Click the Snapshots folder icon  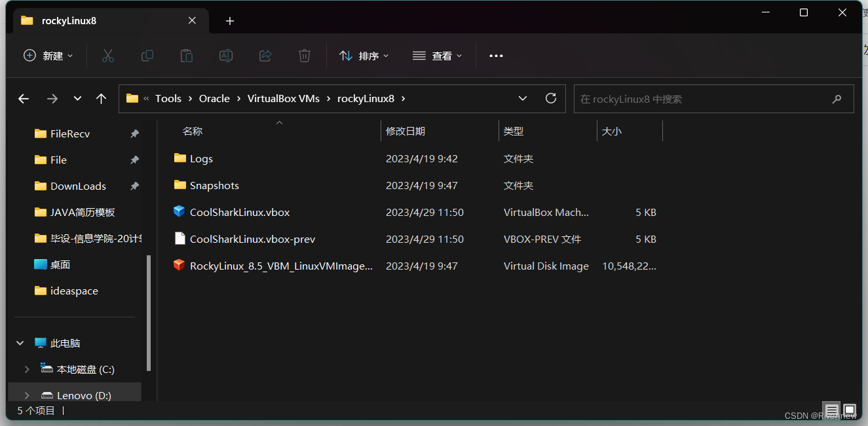[x=180, y=185]
